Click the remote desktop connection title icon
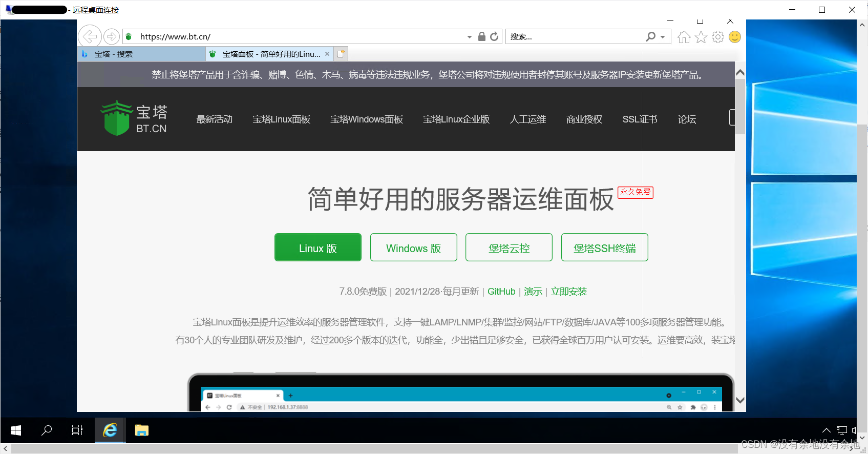Viewport: 868px width, 454px height. [x=9, y=10]
